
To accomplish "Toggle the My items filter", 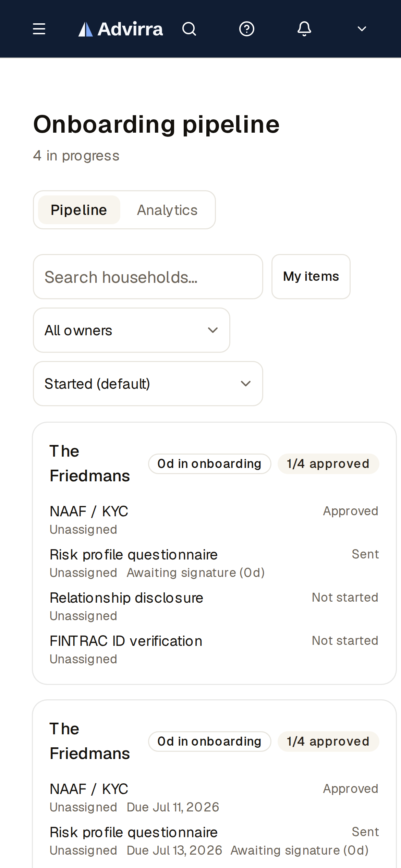I will [311, 277].
